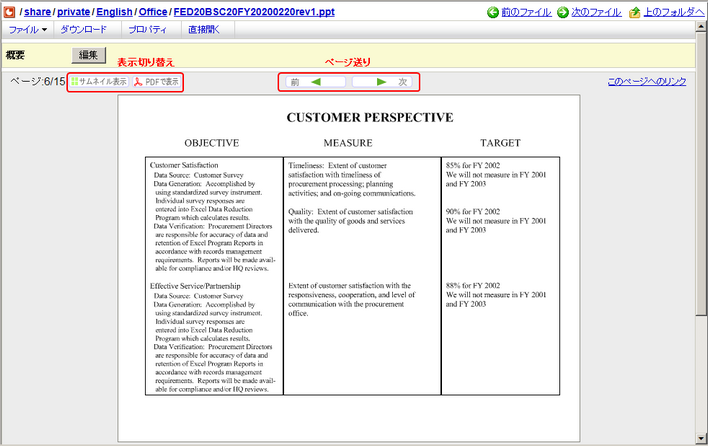Screen dimensions: 708x446
Task: Open the Office folder breadcrumb link
Action: pyautogui.click(x=154, y=11)
